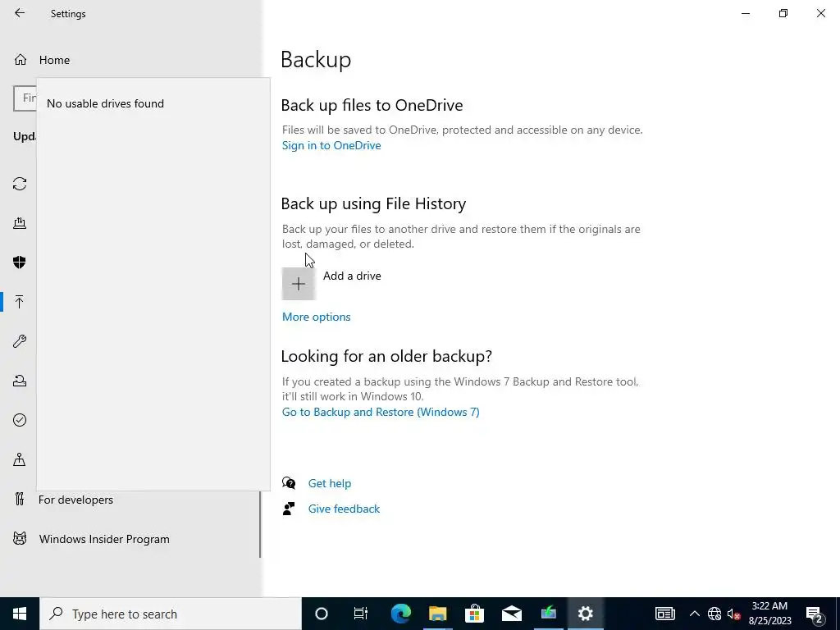The height and width of the screenshot is (630, 840).
Task: Click the network globe tray icon
Action: coord(714,614)
